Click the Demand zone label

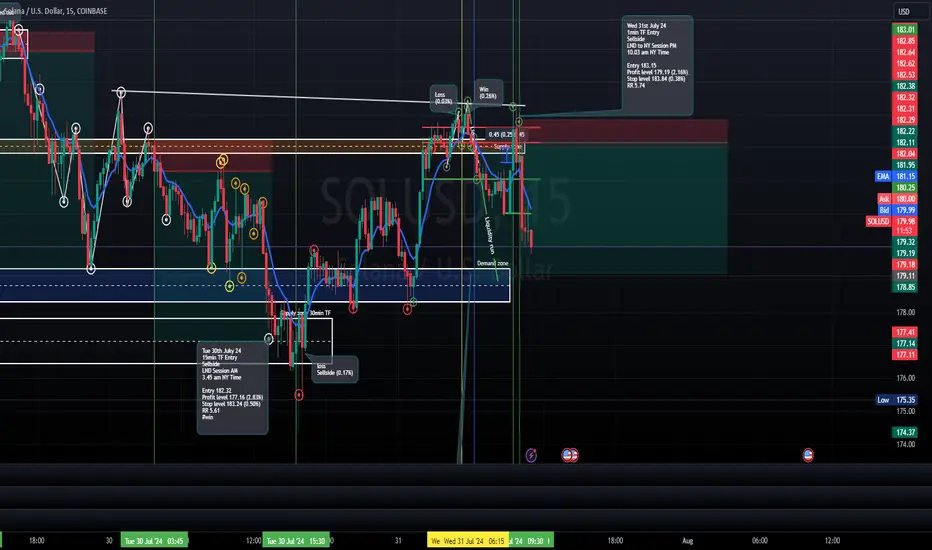coord(492,263)
